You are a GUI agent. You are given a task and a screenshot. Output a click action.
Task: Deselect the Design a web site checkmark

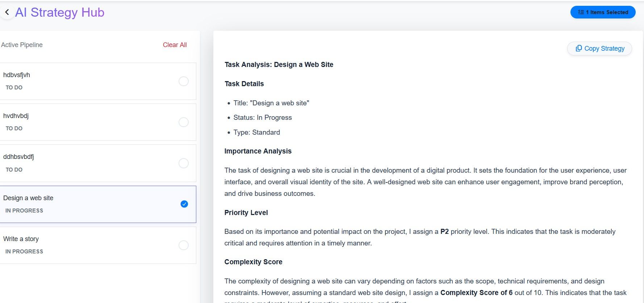pyautogui.click(x=184, y=204)
